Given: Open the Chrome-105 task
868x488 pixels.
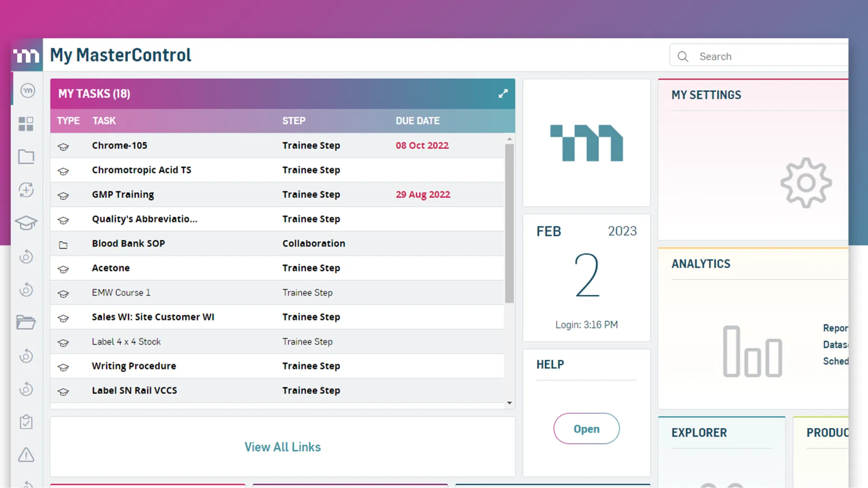Looking at the screenshot, I should [119, 145].
